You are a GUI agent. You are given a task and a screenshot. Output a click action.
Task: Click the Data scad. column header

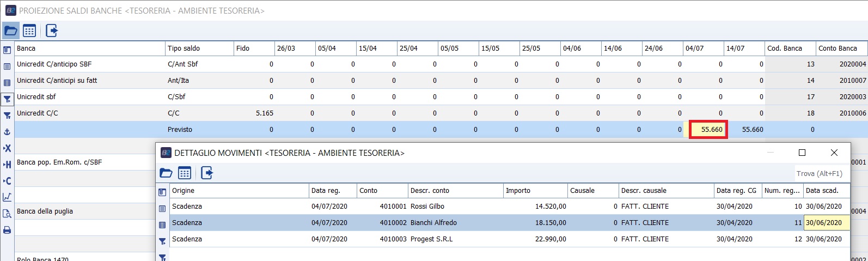click(826, 191)
